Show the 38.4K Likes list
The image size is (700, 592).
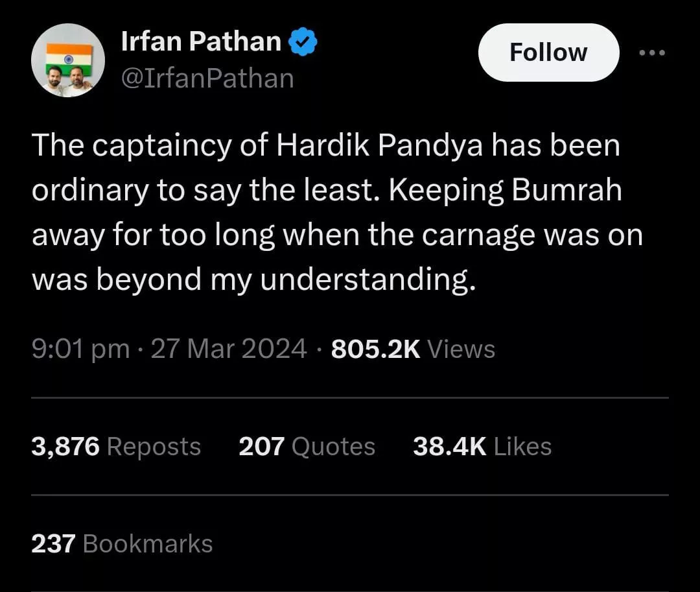pyautogui.click(x=482, y=446)
